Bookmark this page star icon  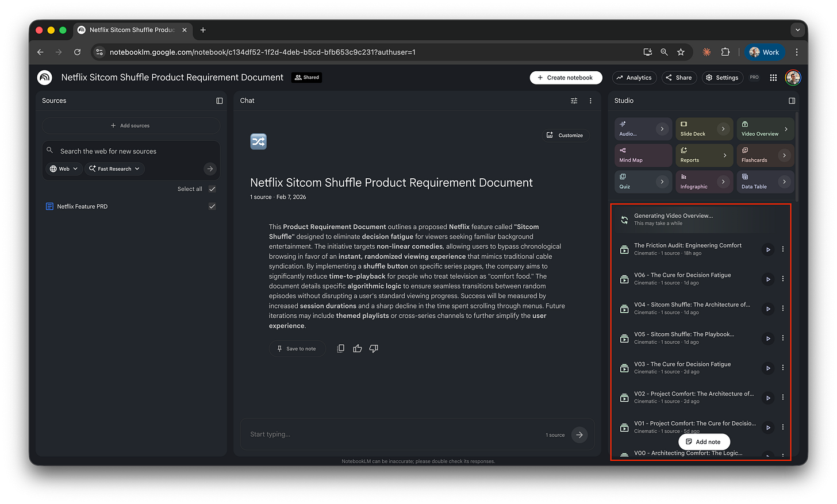pyautogui.click(x=681, y=52)
